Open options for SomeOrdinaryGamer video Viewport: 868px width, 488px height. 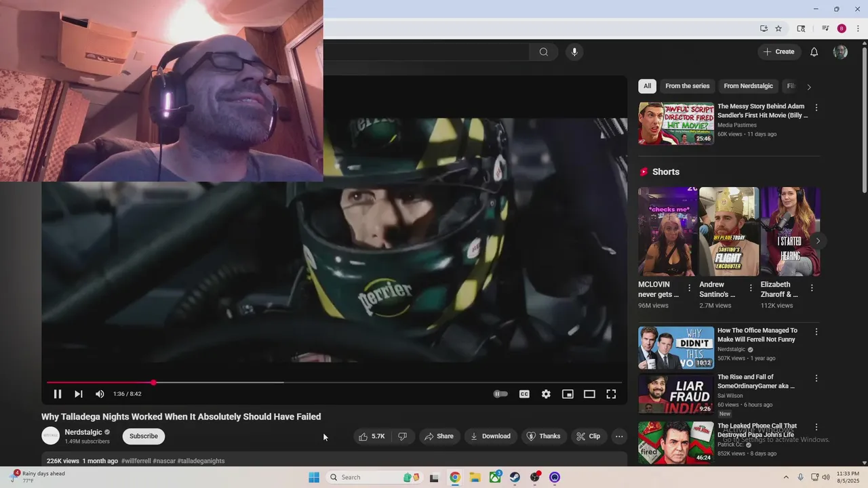click(x=816, y=378)
